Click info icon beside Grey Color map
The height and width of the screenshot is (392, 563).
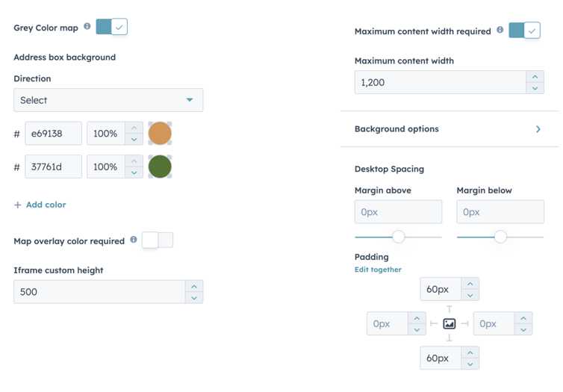pyautogui.click(x=87, y=27)
